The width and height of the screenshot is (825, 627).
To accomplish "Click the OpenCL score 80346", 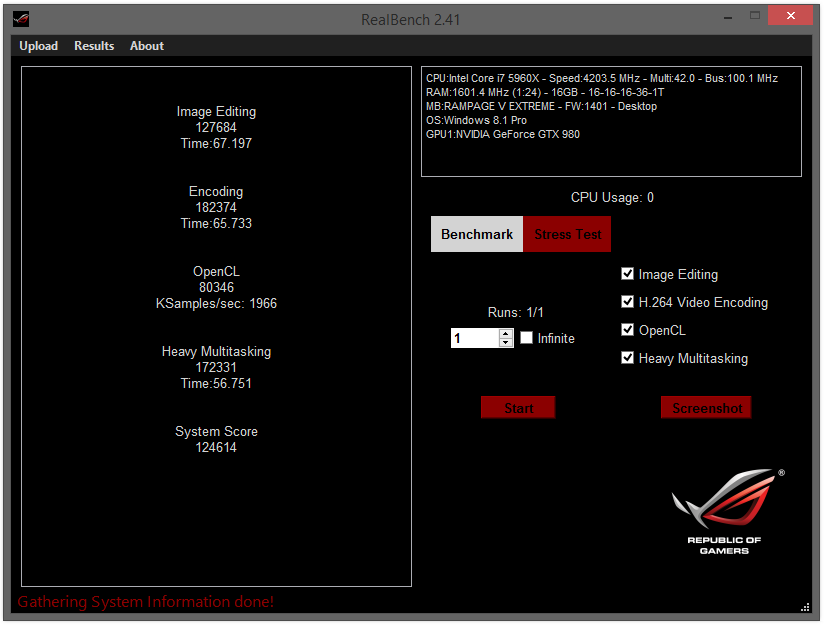I will (216, 288).
